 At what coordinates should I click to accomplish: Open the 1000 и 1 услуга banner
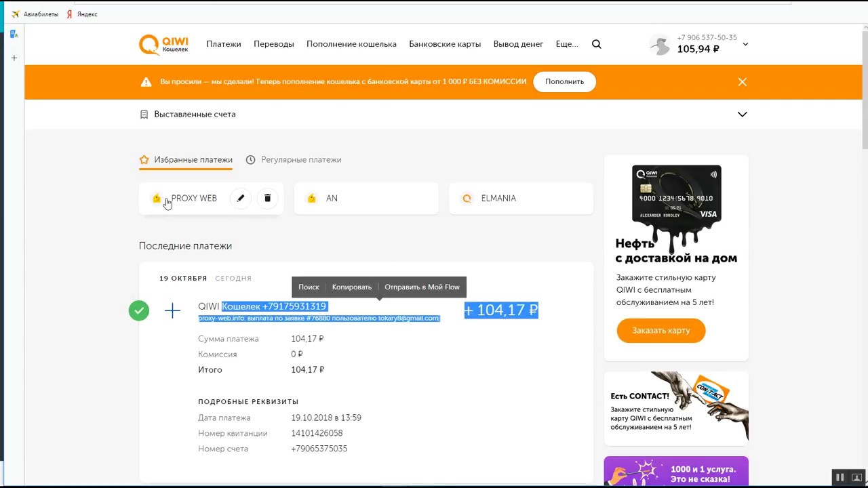[676, 471]
